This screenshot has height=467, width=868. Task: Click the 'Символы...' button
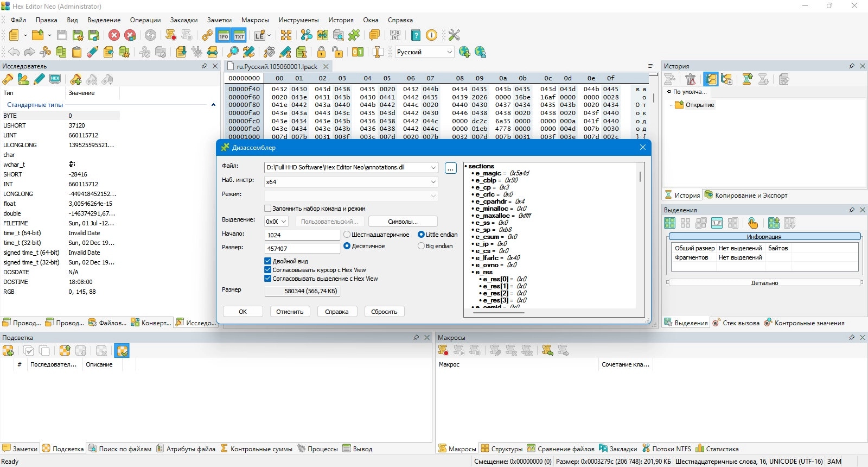[x=403, y=222]
